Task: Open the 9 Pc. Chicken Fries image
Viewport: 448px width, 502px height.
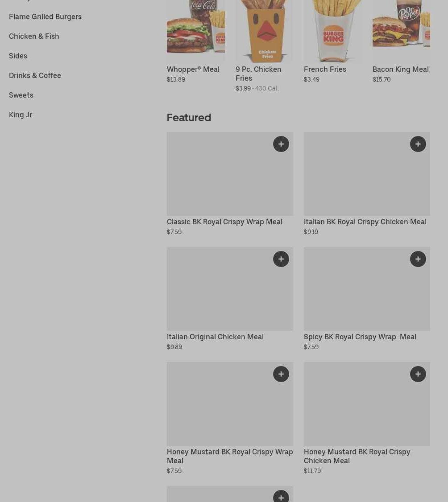Action: click(x=264, y=31)
